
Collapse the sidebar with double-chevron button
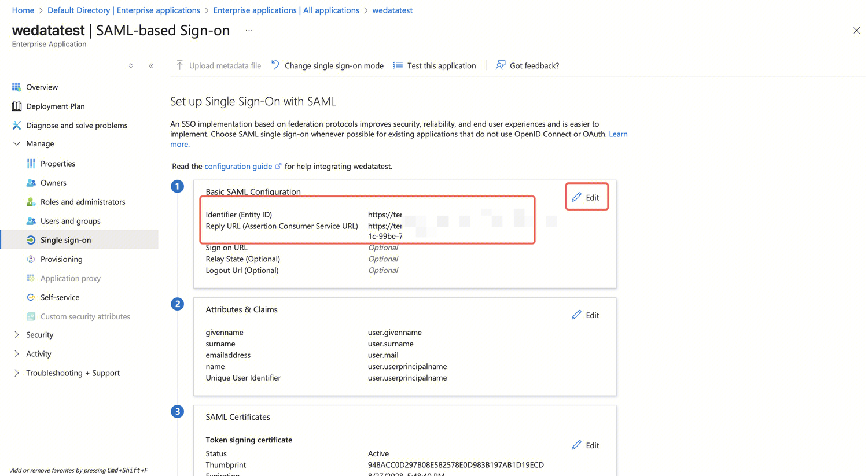[151, 66]
